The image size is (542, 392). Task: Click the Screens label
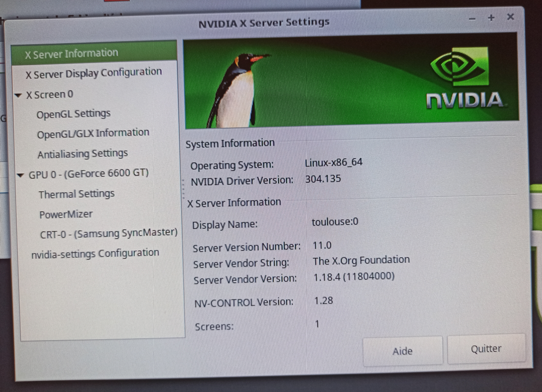point(214,327)
